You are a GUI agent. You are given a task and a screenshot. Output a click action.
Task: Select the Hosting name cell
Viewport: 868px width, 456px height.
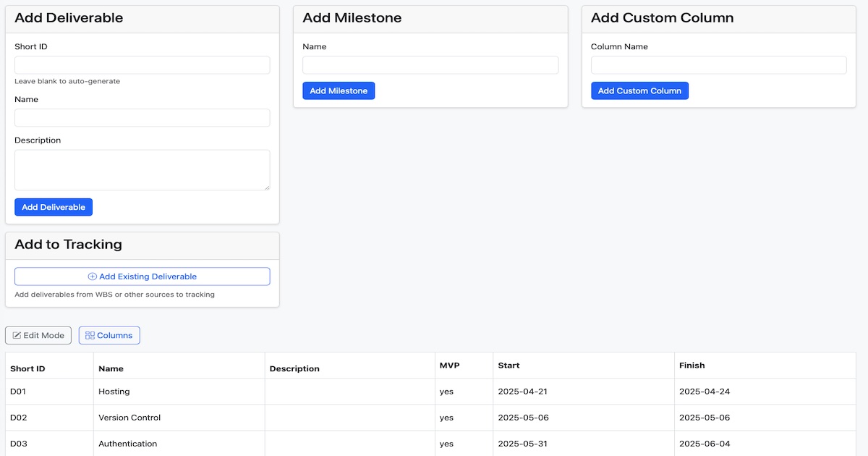pyautogui.click(x=179, y=392)
